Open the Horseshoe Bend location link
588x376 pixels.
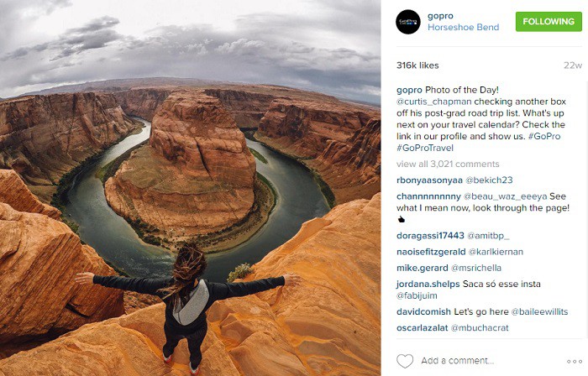tap(463, 28)
